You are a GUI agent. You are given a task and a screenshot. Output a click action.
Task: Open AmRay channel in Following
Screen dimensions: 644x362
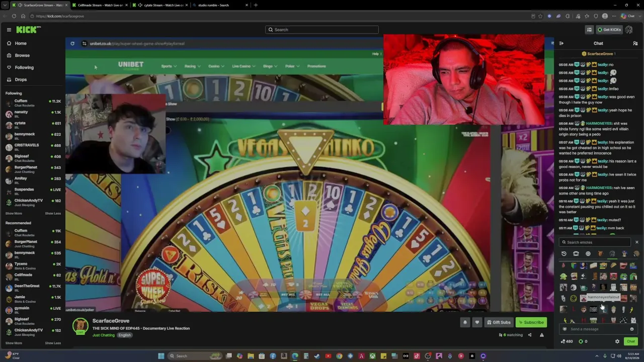pos(33,180)
